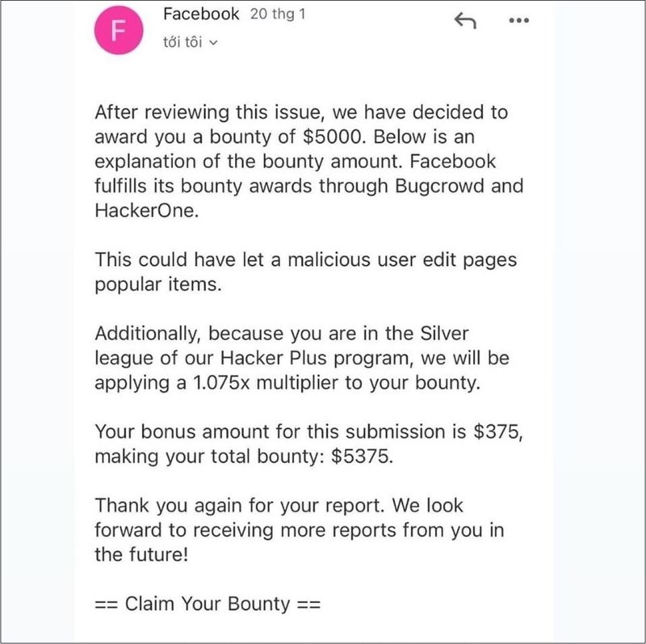Click the $375 bonus amount
This screenshot has height=644, width=646.
click(497, 431)
